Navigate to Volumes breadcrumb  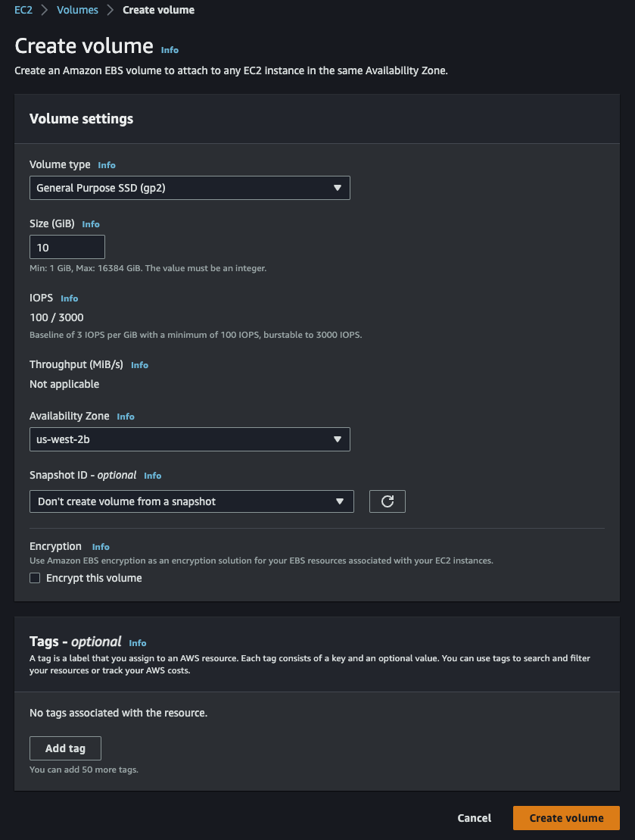(77, 10)
